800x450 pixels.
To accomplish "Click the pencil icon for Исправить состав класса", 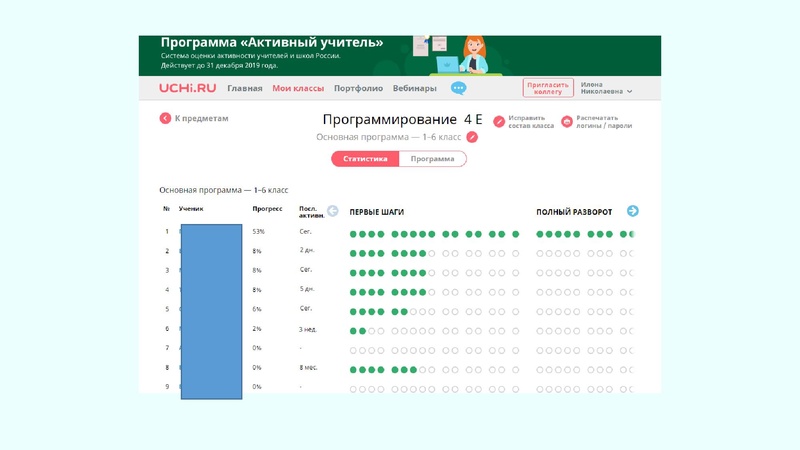I will tap(499, 121).
